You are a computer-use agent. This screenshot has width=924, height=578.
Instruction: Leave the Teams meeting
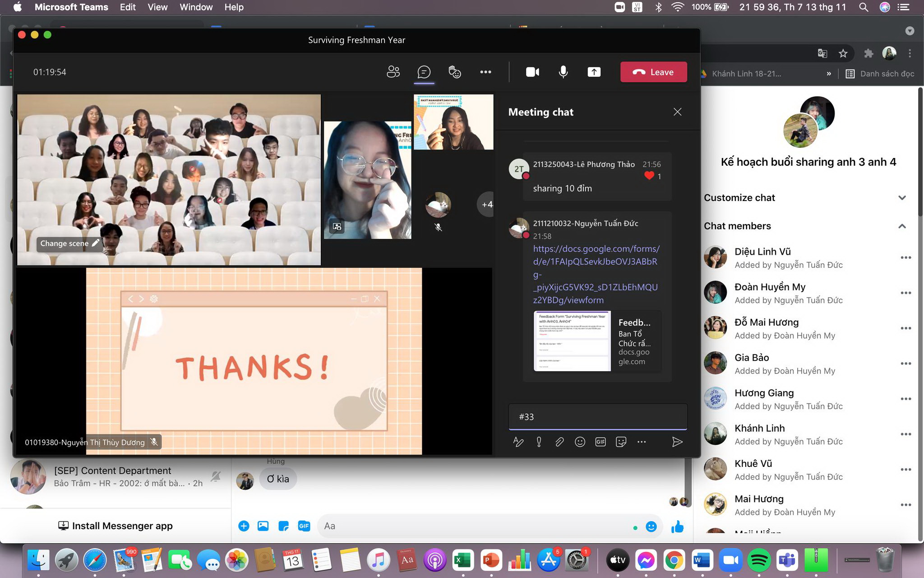(x=653, y=72)
